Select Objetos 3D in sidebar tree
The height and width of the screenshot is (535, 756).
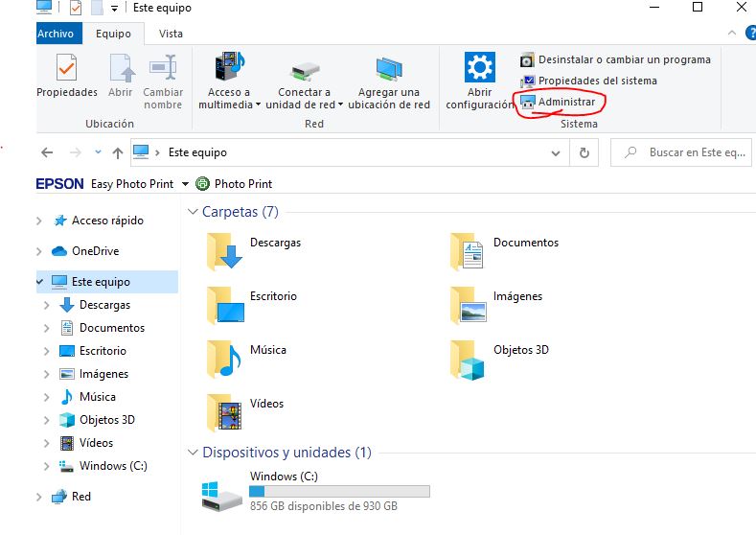click(x=97, y=420)
